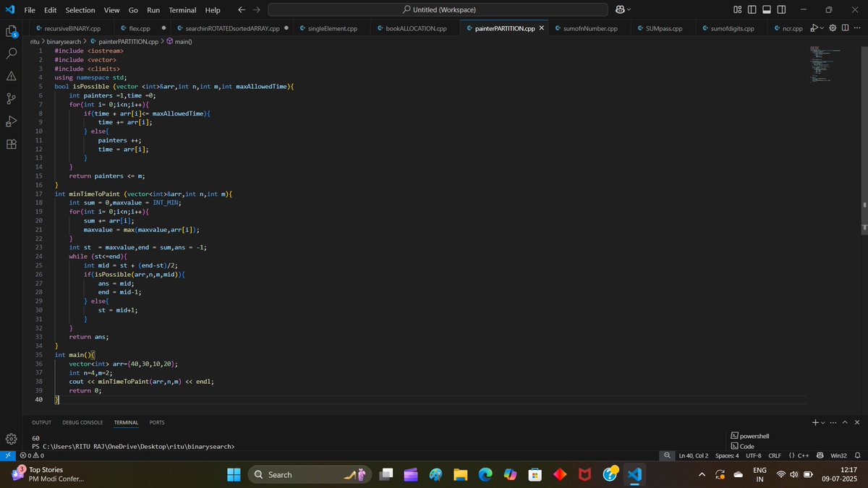Viewport: 868px width, 488px height.
Task: Change indentation via 'Spaces: 4'
Action: [727, 455]
